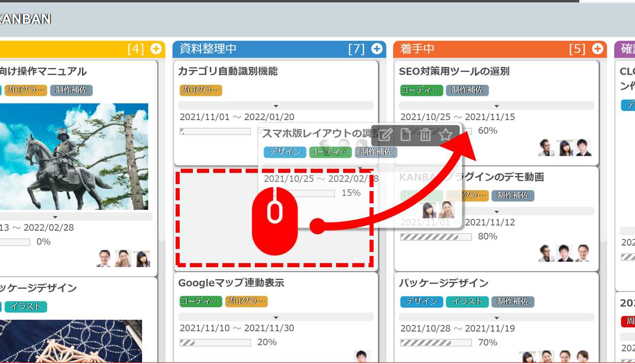Expand details of SEO対策用ツールの選別 card

pos(496,105)
